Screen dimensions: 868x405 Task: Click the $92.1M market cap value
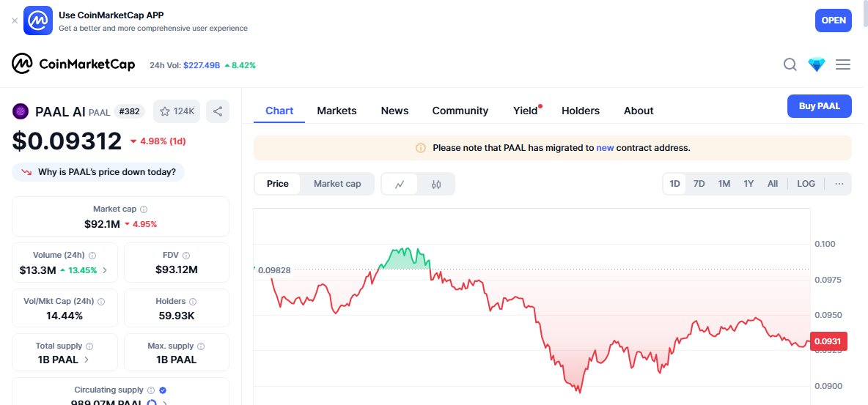(x=102, y=224)
